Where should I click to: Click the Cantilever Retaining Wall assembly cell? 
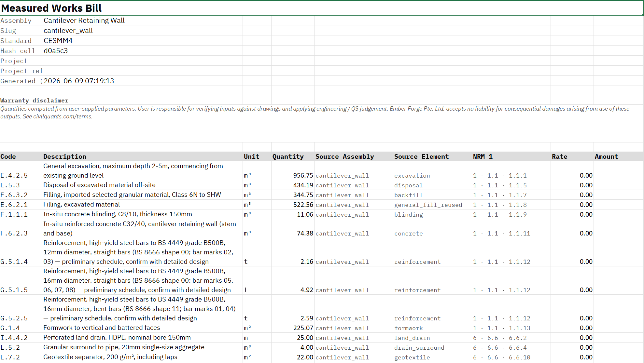(x=142, y=20)
